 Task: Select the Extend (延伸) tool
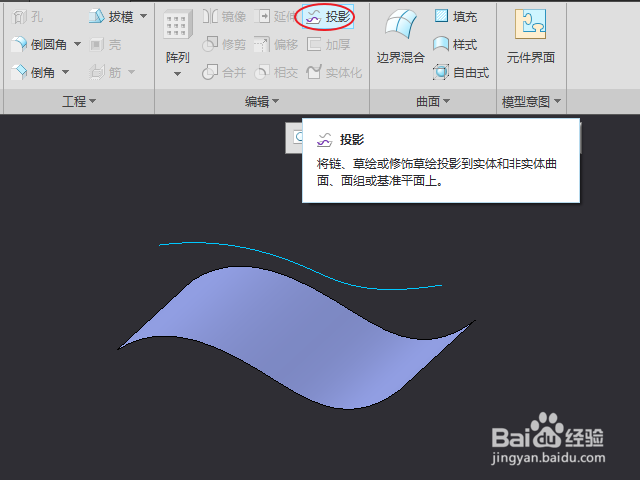(x=274, y=17)
